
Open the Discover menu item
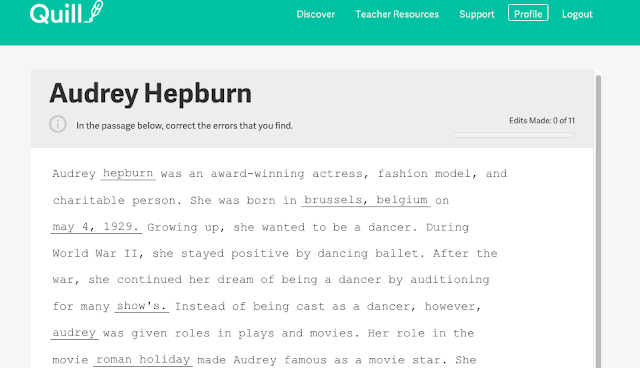316,14
